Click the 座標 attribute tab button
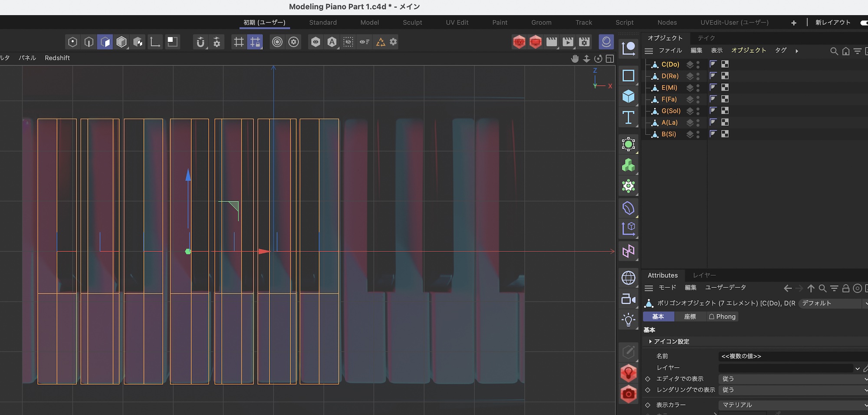The image size is (868, 415). click(690, 317)
